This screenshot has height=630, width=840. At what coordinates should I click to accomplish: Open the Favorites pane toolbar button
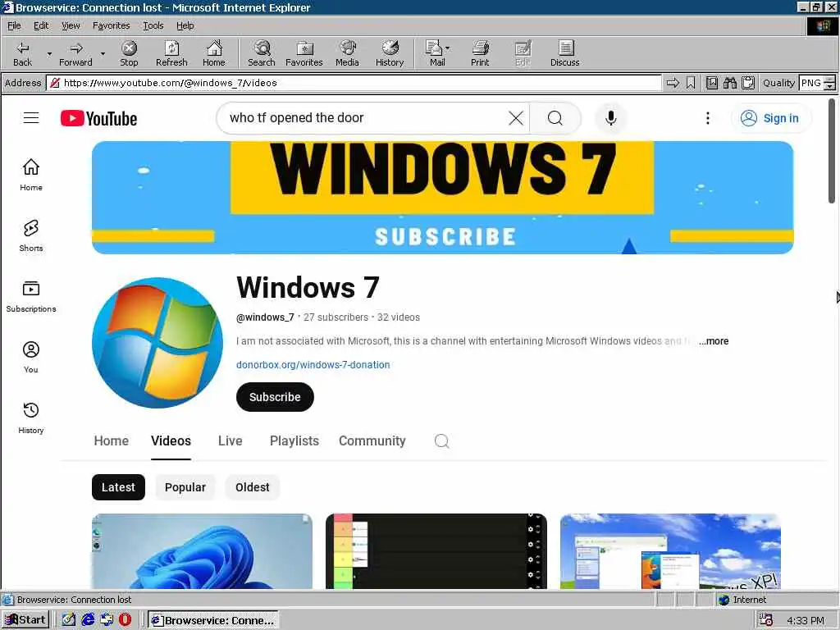304,53
